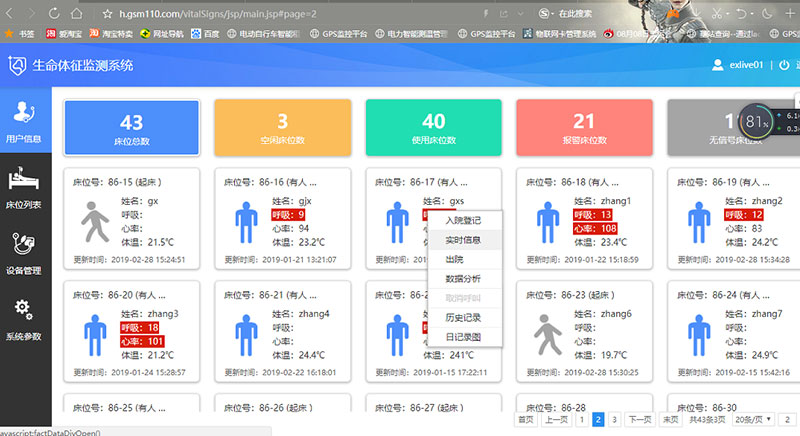Reload the page with refresh icon
The height and width of the screenshot is (436, 800).
click(54, 13)
